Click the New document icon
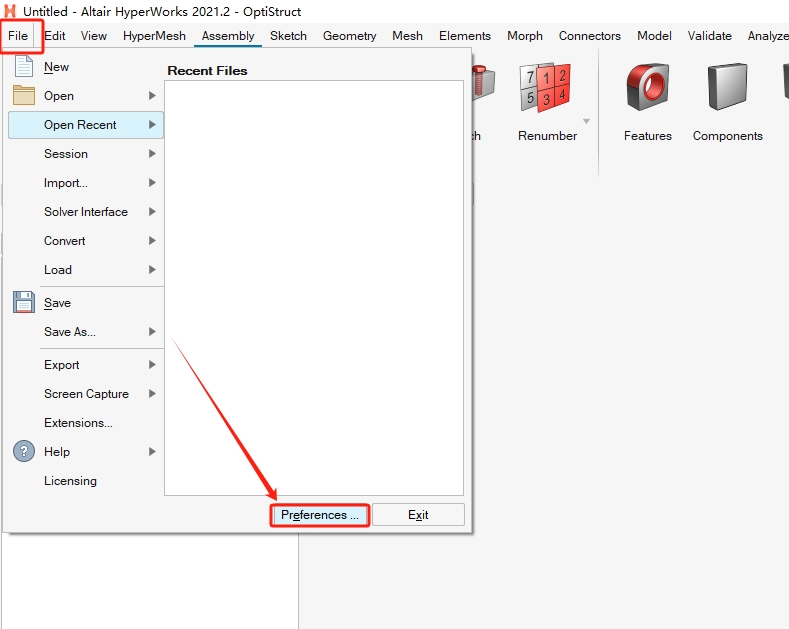The image size is (789, 629). tap(24, 66)
